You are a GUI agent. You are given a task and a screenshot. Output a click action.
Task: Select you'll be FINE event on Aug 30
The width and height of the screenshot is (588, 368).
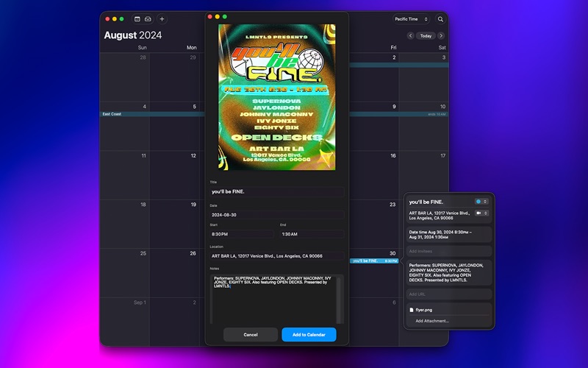point(374,261)
